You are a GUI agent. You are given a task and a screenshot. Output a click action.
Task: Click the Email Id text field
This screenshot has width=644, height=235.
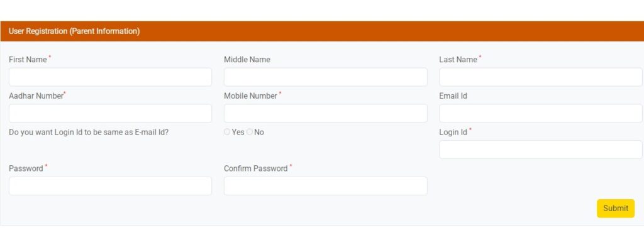point(540,113)
